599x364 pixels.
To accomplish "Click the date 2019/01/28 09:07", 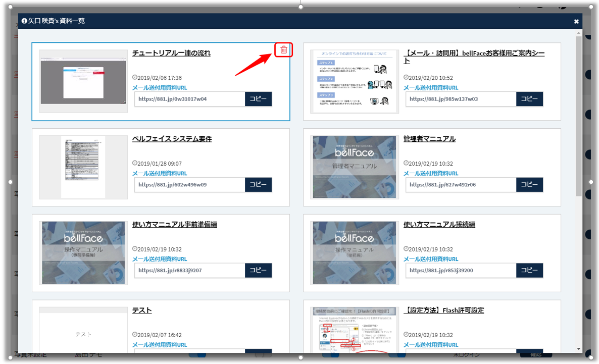I will click(x=159, y=164).
